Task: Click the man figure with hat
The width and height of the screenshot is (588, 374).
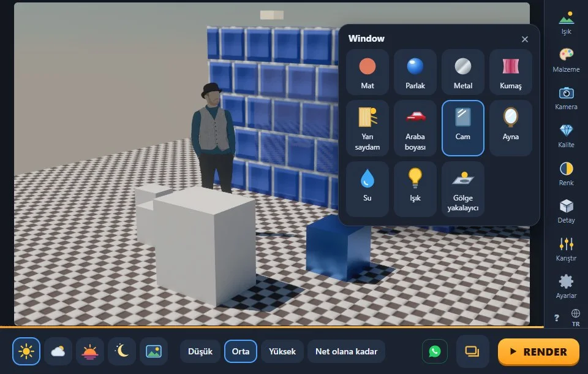Action: (213, 138)
